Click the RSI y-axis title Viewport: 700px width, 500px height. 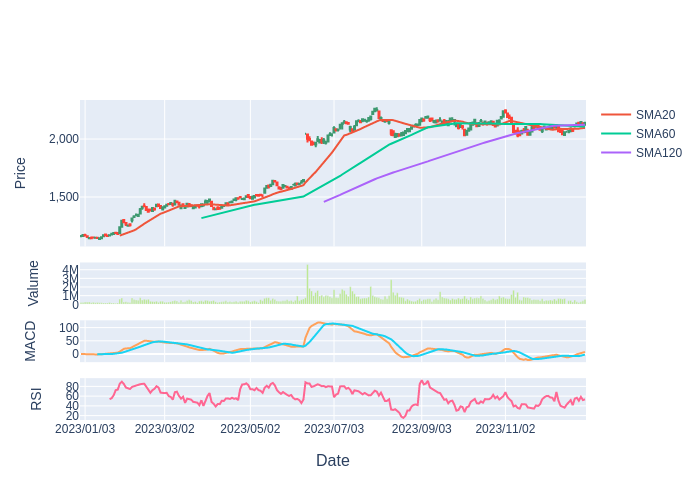36,399
